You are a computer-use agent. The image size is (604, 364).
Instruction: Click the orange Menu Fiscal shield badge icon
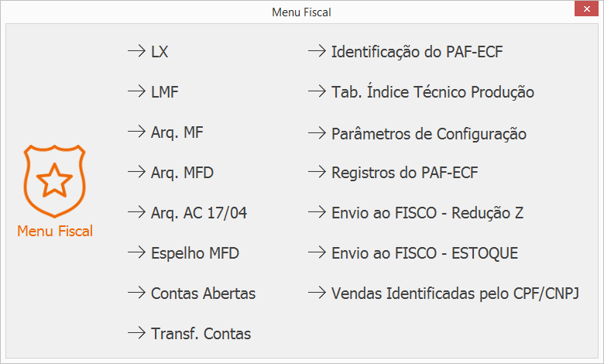tap(55, 181)
